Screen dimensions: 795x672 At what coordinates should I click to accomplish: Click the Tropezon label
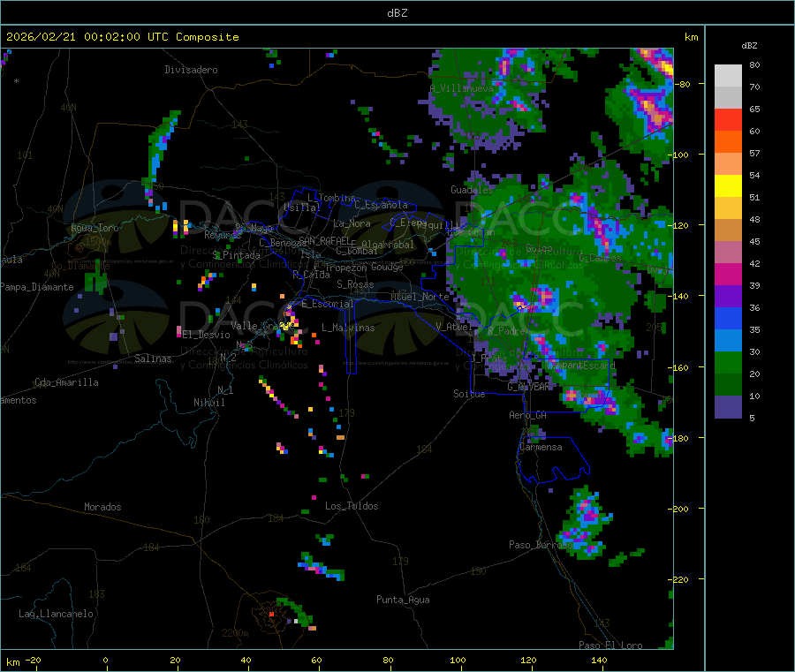pyautogui.click(x=345, y=268)
